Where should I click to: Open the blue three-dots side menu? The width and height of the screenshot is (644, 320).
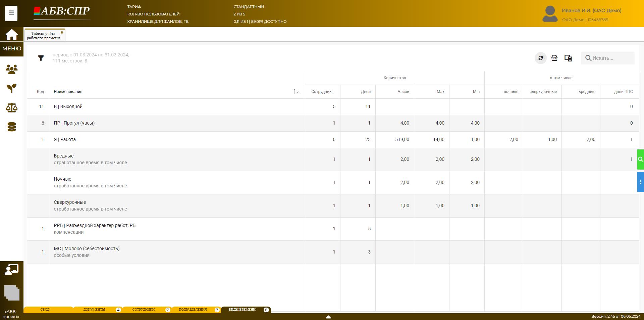point(640,182)
